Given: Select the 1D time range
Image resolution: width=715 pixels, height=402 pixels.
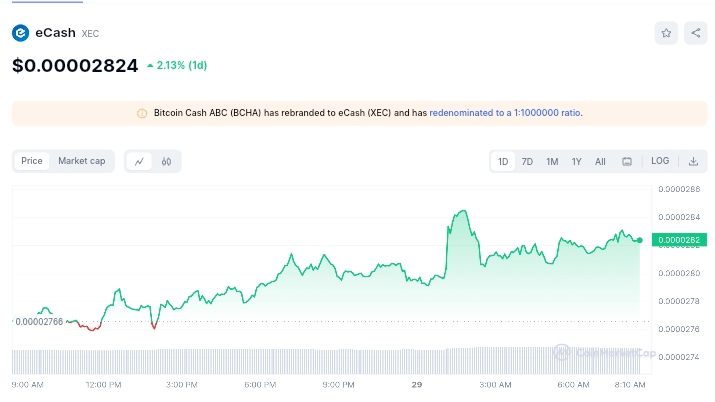Looking at the screenshot, I should [503, 161].
